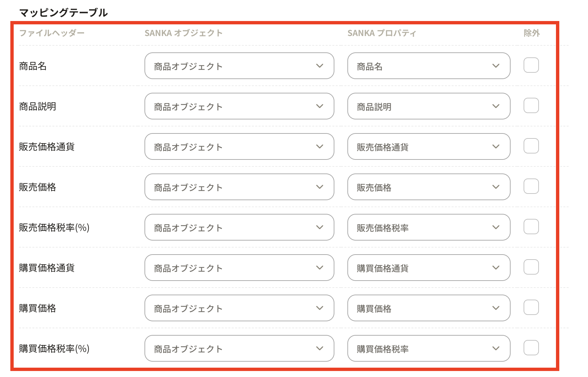Open the 販売価格税率 property dropdown
588x377 pixels.
[428, 227]
